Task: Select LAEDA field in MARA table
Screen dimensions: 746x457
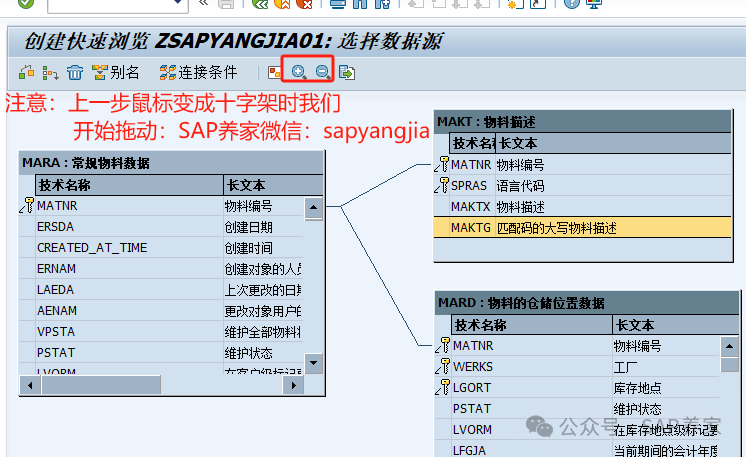Action: pyautogui.click(x=161, y=290)
